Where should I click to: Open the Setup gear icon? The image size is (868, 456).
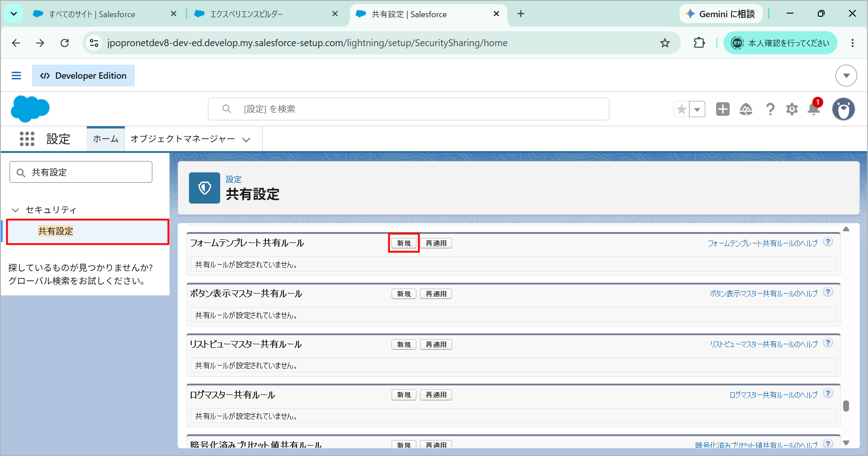click(792, 109)
